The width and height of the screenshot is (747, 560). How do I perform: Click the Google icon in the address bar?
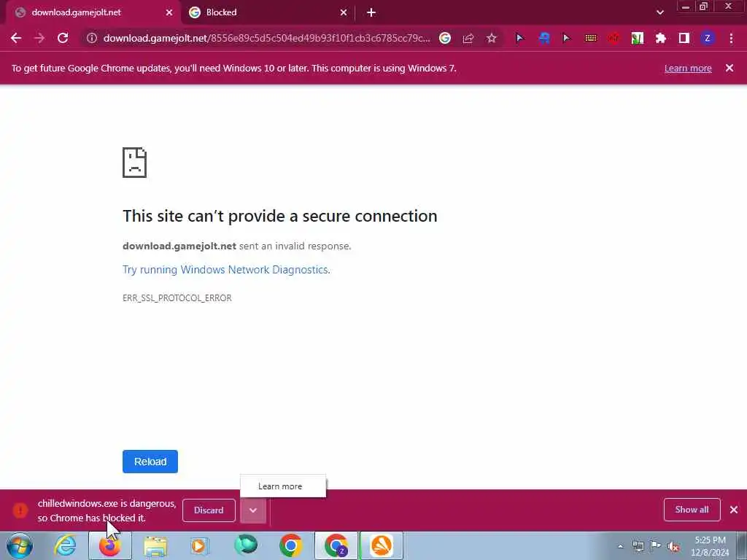coord(444,38)
